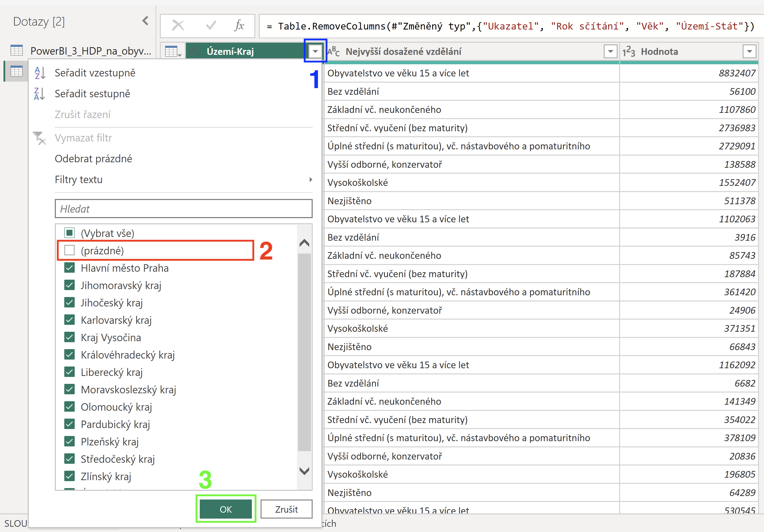Click the sort ascending A-Z icon
Image resolution: width=764 pixels, height=532 pixels.
click(40, 73)
